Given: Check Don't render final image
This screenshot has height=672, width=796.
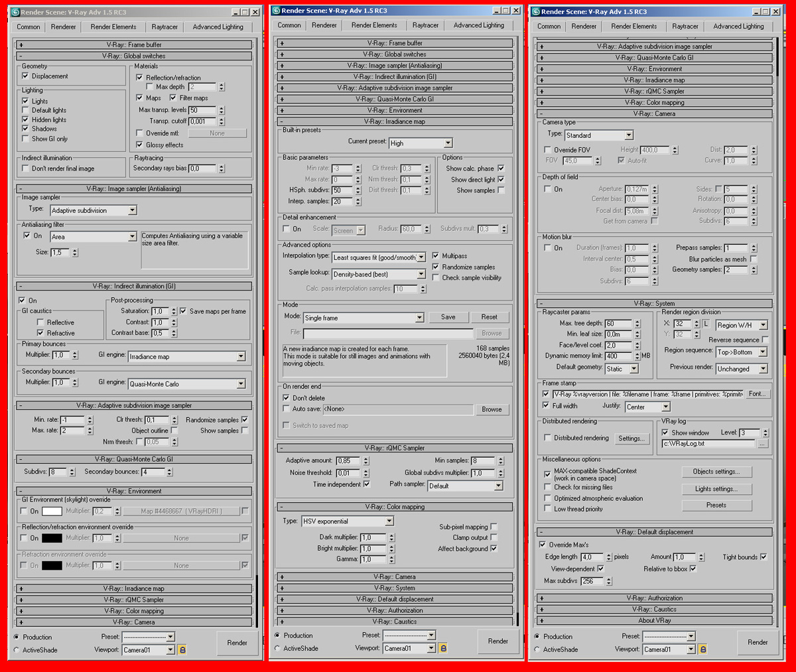Looking at the screenshot, I should point(26,168).
